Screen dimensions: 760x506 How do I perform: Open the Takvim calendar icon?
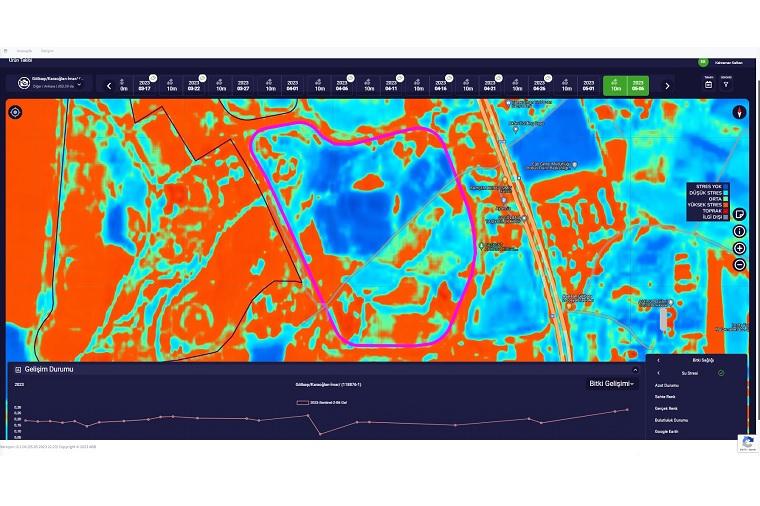coord(708,85)
